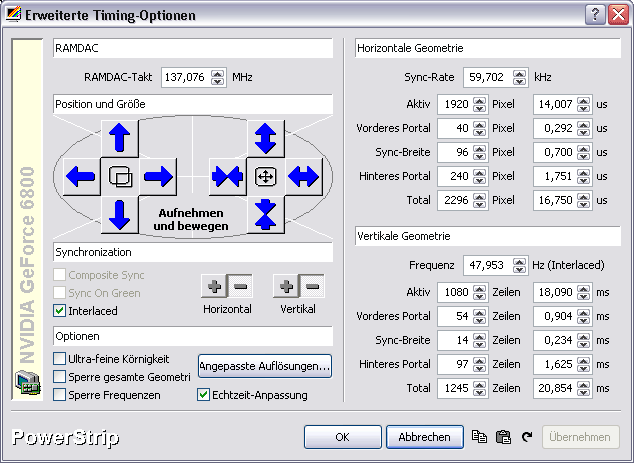
Task: Move the picture up with the blue up arrow
Action: click(x=120, y=138)
